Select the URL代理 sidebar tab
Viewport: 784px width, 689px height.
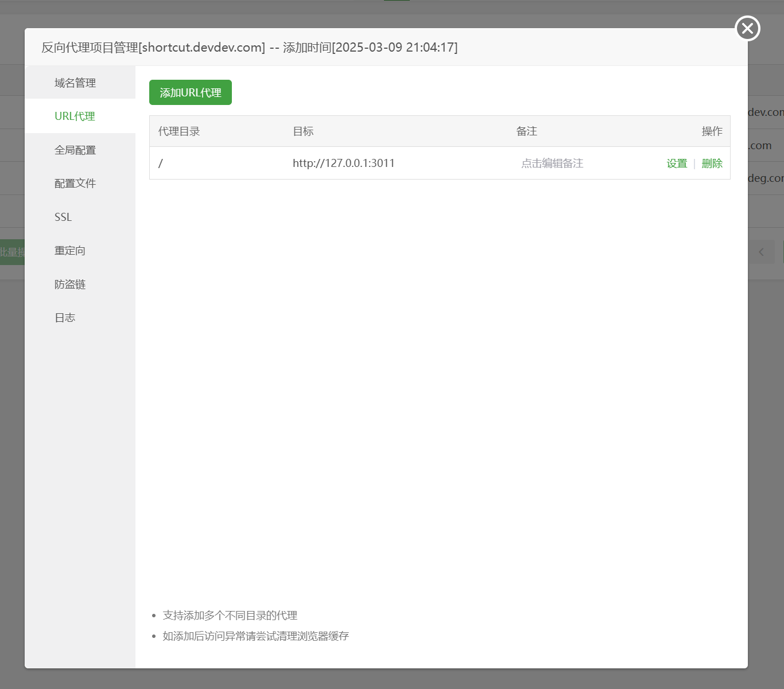(x=75, y=116)
